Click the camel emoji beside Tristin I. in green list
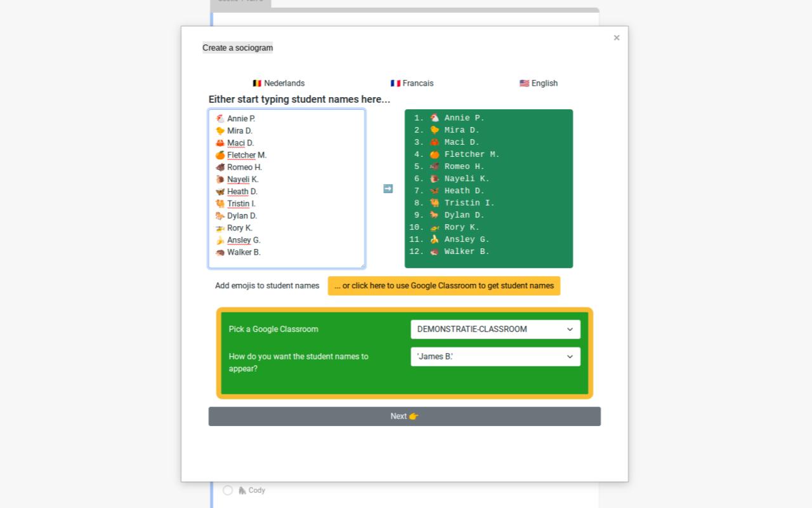Image resolution: width=812 pixels, height=508 pixels. tap(435, 203)
